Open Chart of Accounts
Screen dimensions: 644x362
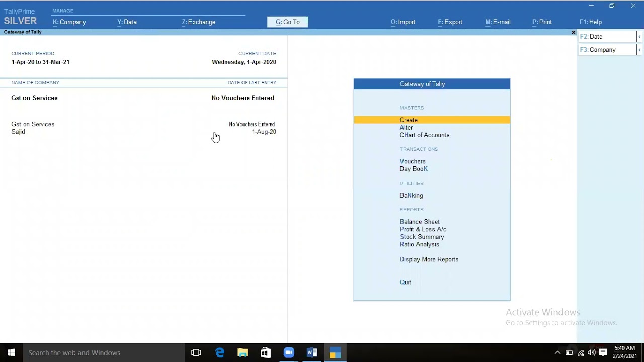425,135
